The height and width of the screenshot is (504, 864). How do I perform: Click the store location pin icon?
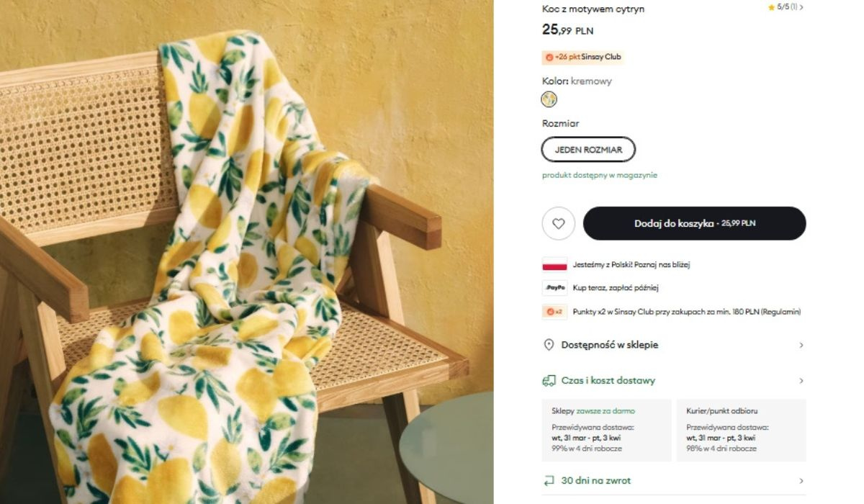tap(549, 345)
